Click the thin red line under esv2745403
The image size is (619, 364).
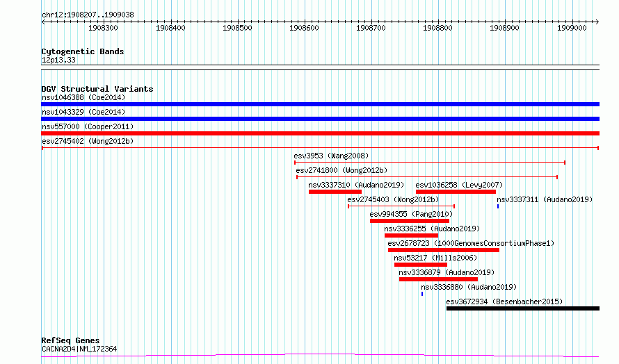401,206
